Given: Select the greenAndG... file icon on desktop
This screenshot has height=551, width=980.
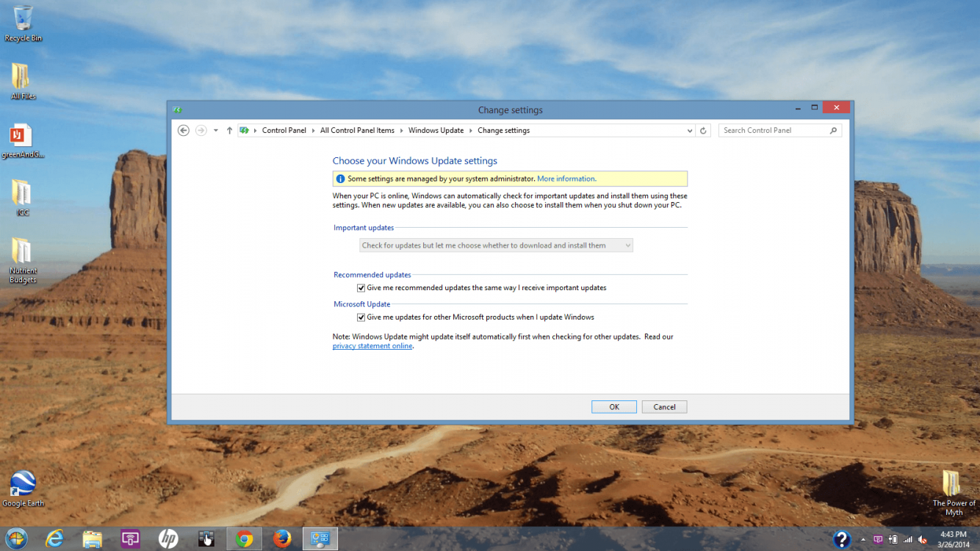Looking at the screenshot, I should (x=23, y=140).
